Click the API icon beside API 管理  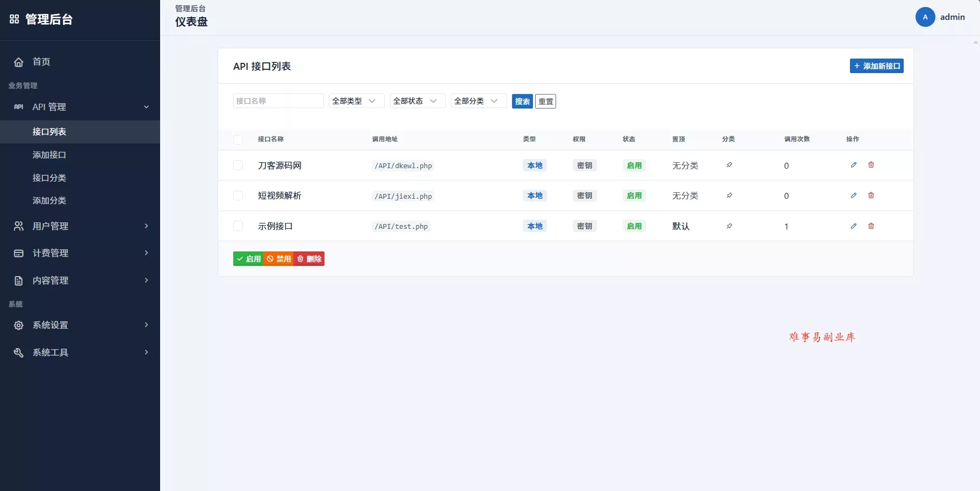pos(18,107)
